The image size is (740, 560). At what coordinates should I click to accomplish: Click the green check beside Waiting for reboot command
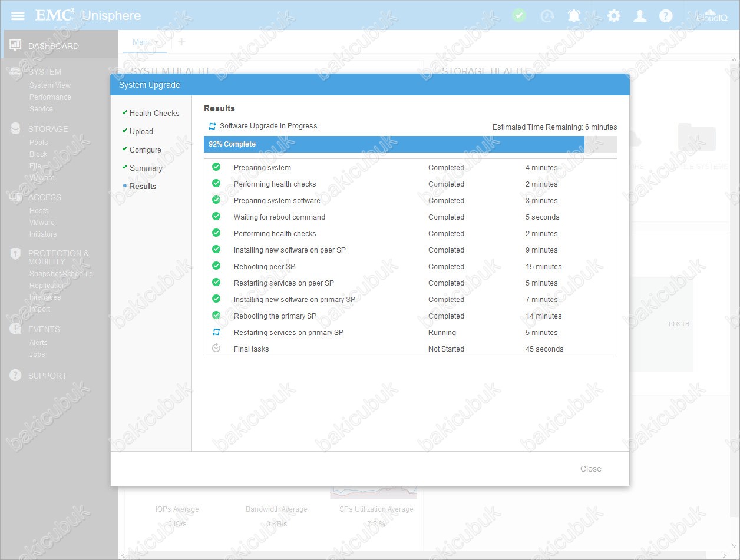pyautogui.click(x=216, y=217)
